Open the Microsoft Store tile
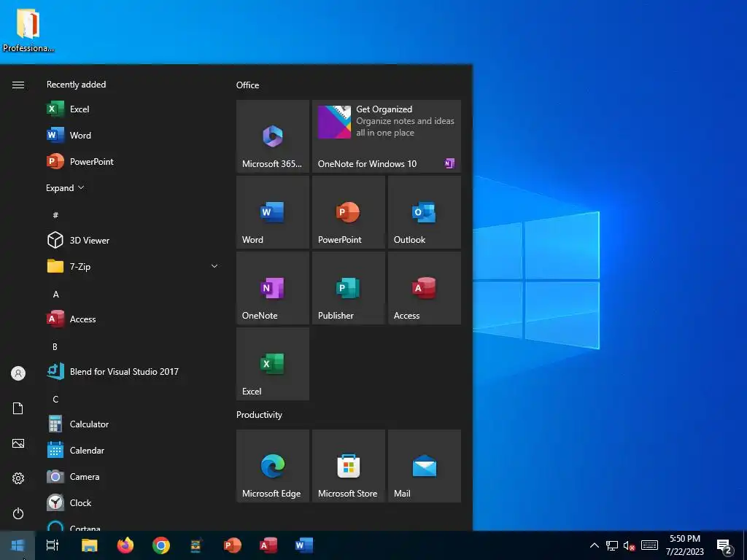This screenshot has width=747, height=560. coord(348,466)
